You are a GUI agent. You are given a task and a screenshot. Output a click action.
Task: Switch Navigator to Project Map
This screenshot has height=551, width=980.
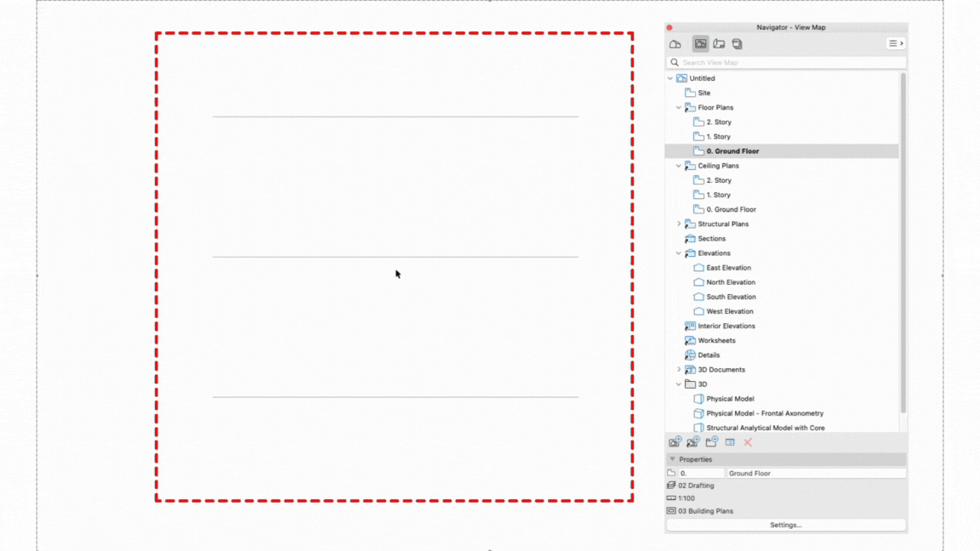(675, 43)
